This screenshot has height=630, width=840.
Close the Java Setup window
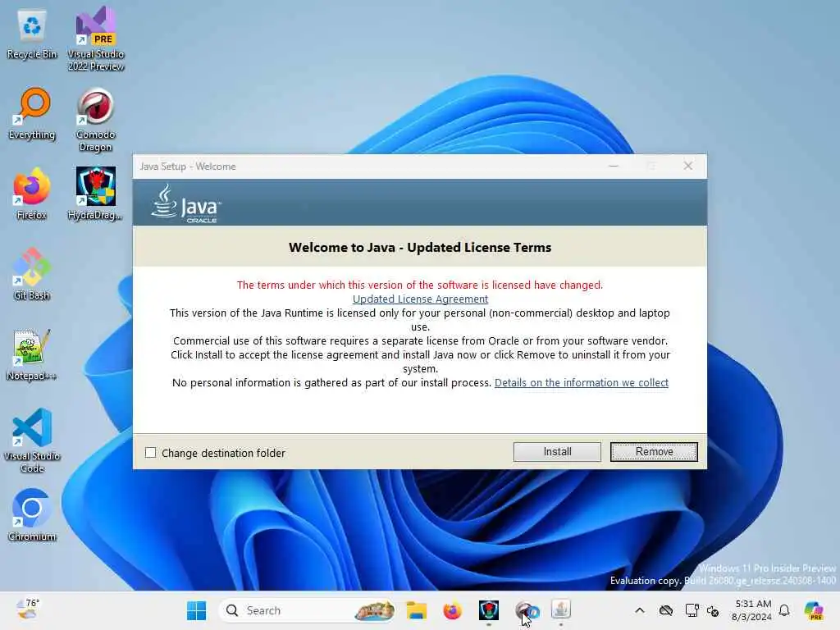click(x=688, y=166)
